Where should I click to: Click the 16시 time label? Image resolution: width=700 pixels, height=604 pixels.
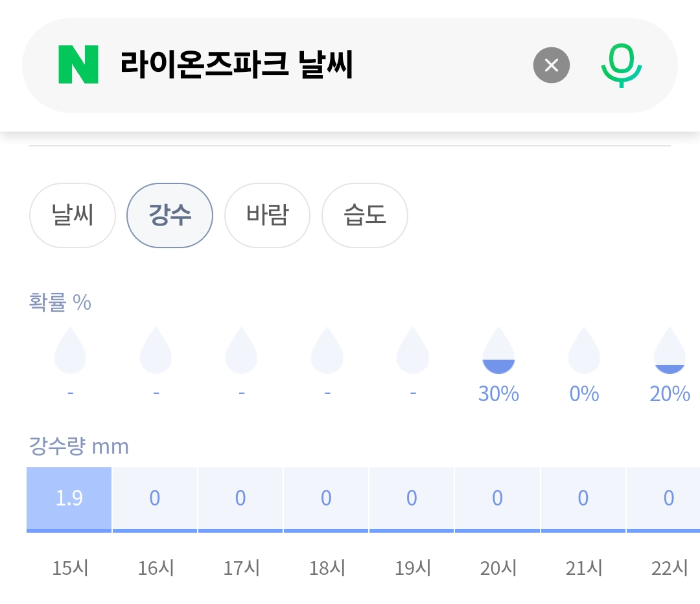pyautogui.click(x=156, y=568)
